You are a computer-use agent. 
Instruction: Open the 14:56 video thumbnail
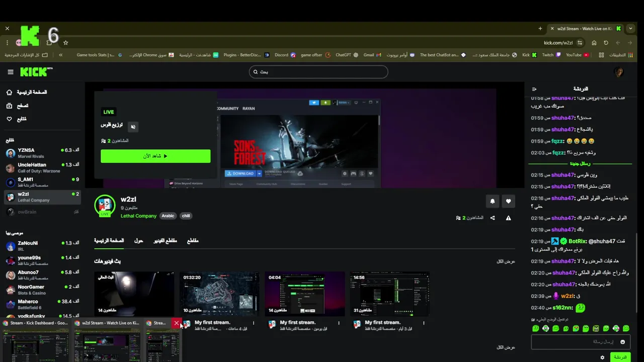[x=390, y=294]
